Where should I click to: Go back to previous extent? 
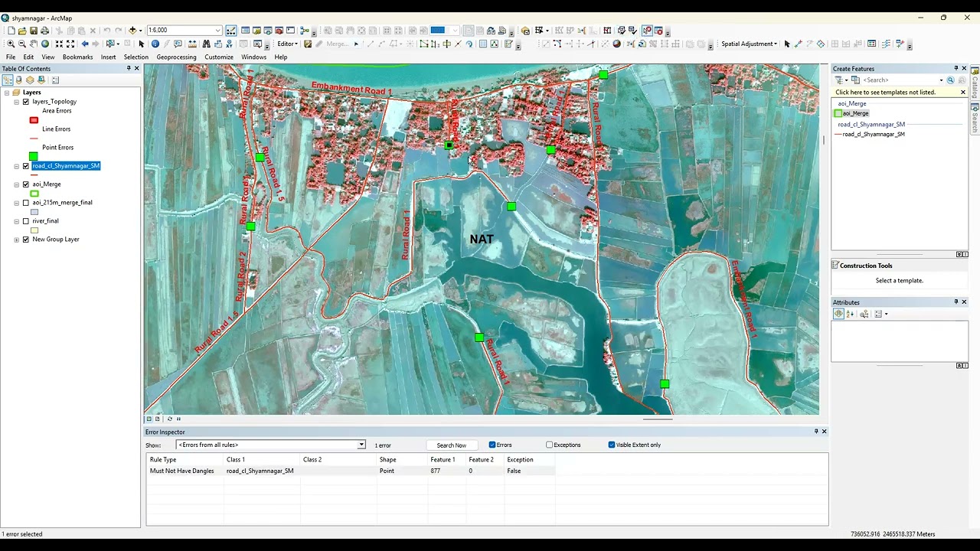click(x=85, y=44)
